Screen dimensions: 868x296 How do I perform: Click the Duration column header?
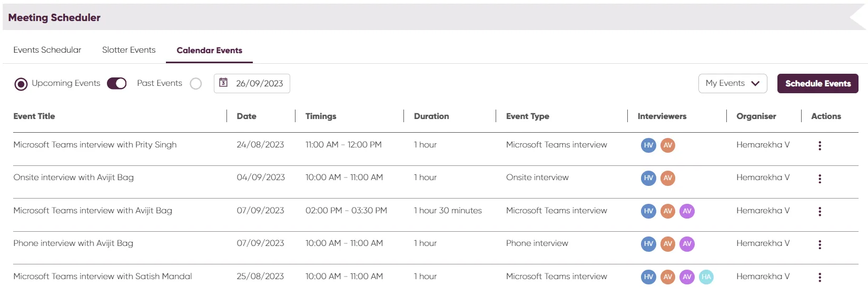click(x=431, y=116)
